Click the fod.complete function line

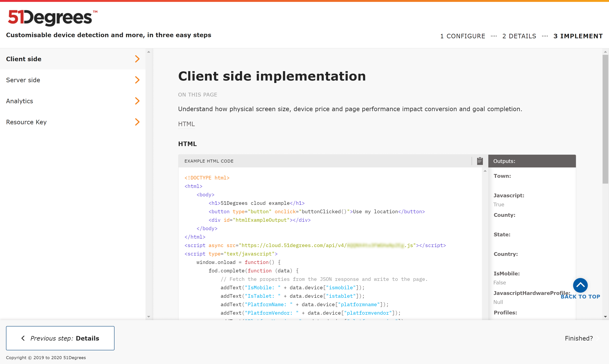pos(254,271)
